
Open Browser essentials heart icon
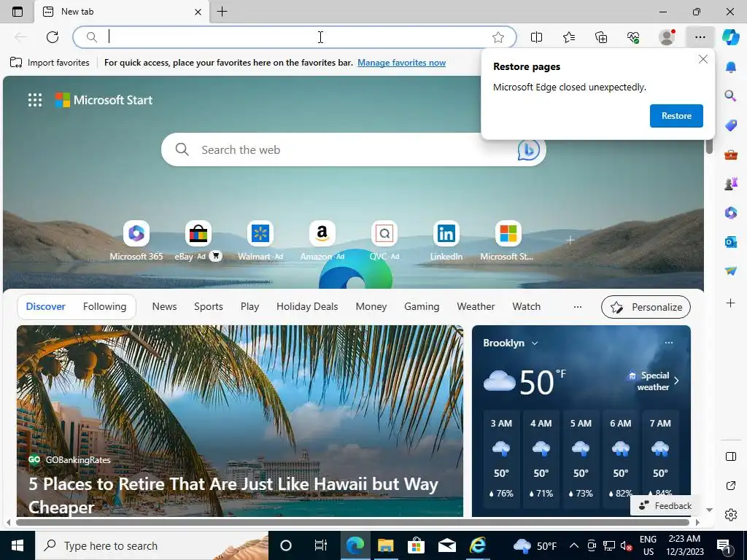tap(633, 37)
